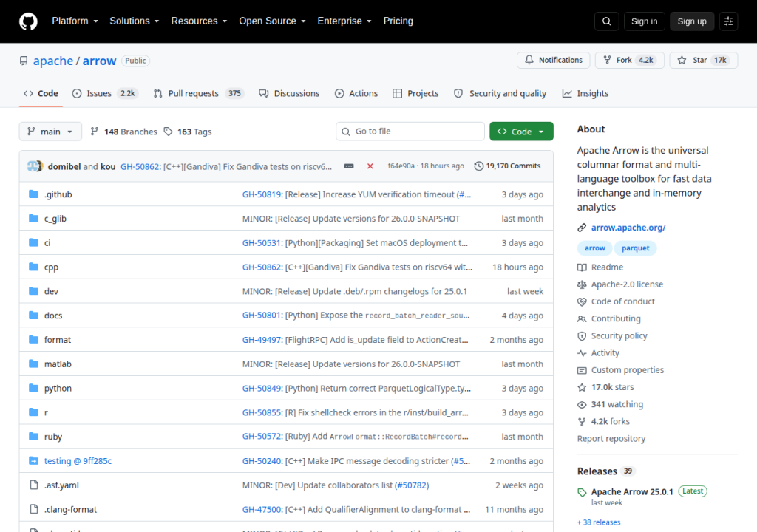
Task: Click Report repository
Action: point(611,438)
